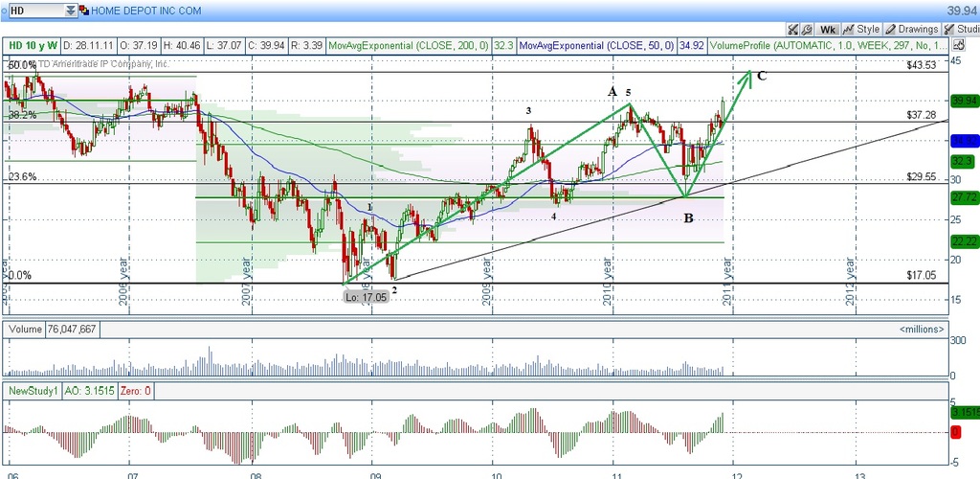The width and height of the screenshot is (980, 479).
Task: Click the $43.53 Fibonacci level label
Action: (922, 65)
